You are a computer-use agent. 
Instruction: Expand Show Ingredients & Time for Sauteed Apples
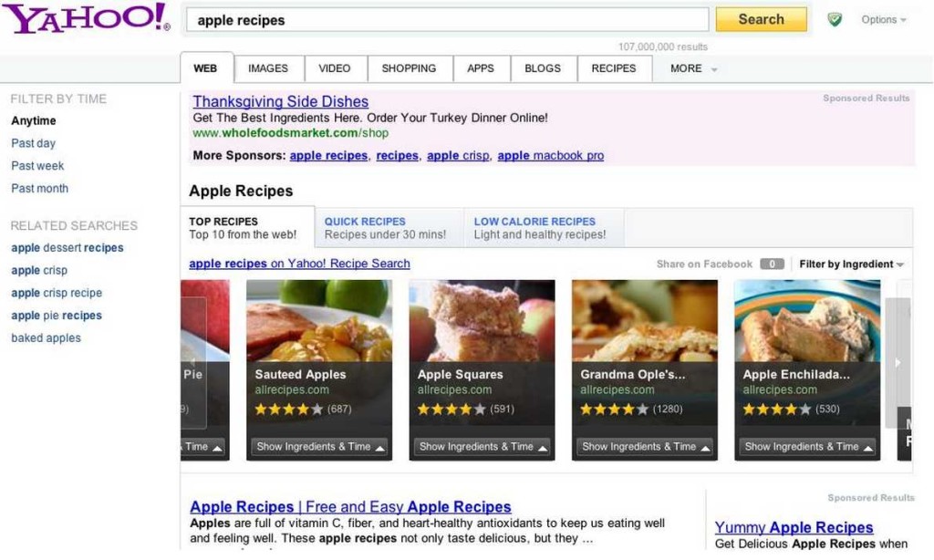point(320,447)
